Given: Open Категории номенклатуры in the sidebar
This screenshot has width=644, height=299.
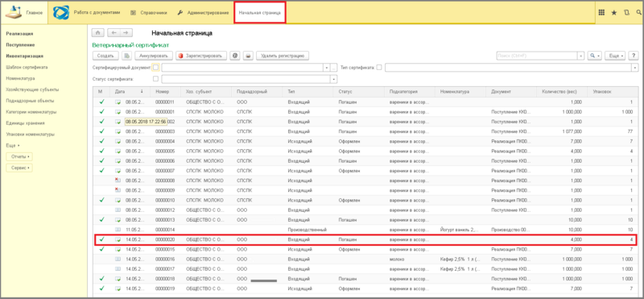Looking at the screenshot, I should (31, 112).
